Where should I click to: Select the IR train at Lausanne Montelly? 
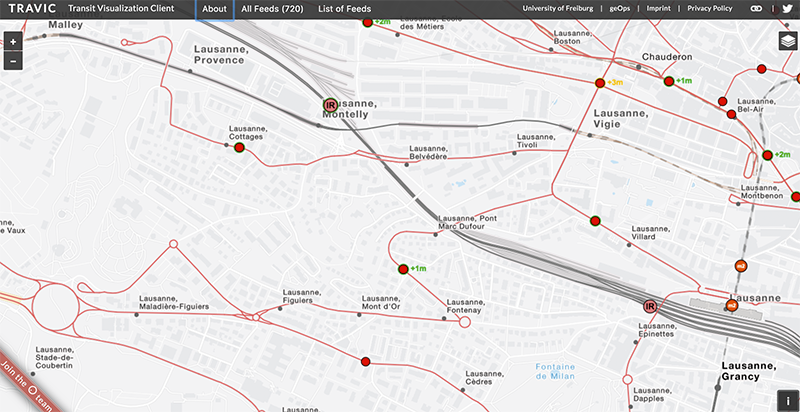329,105
